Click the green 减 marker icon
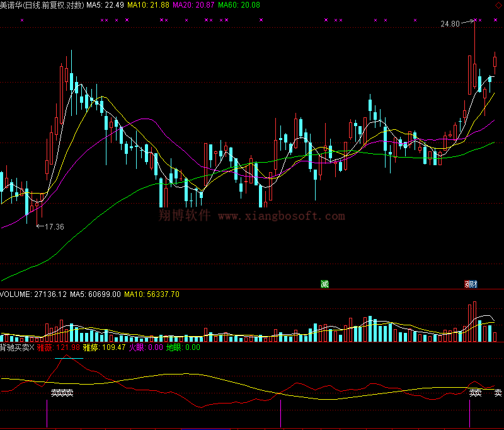 click(324, 284)
